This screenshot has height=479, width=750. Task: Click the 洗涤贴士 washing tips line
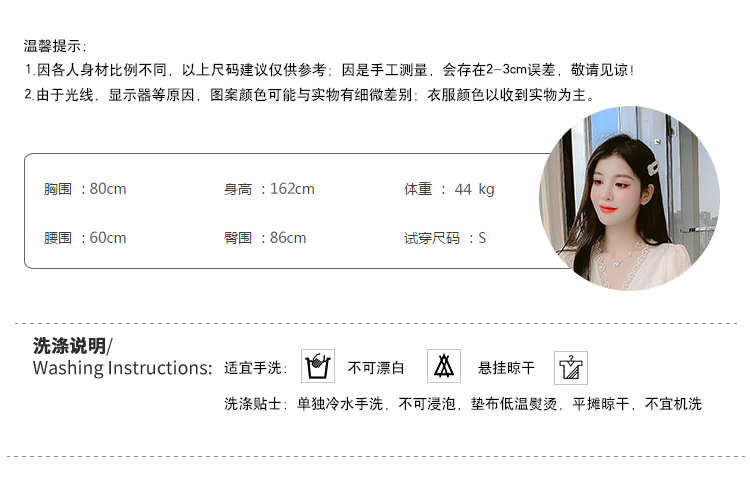coord(463,404)
